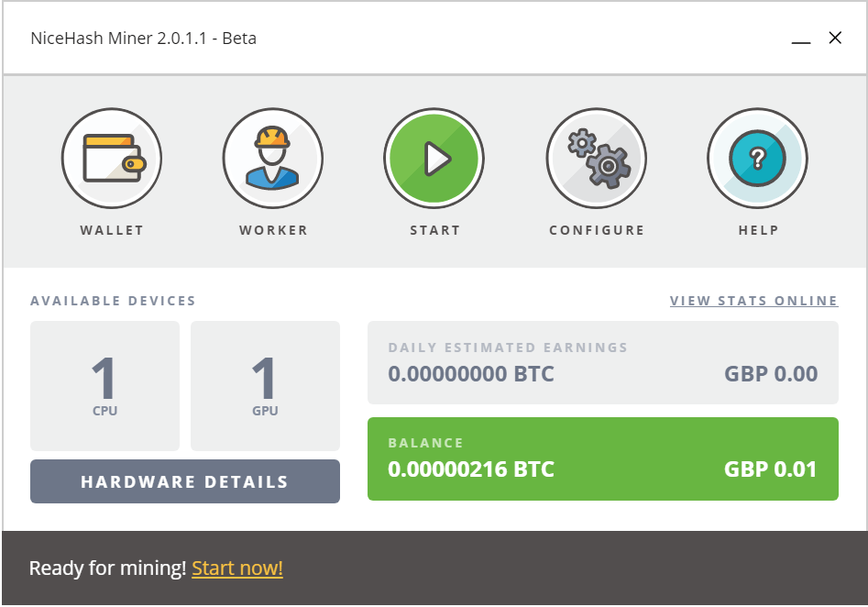Image resolution: width=868 pixels, height=607 pixels.
Task: Click the 0.00000216 BTC balance value
Action: [x=471, y=469]
